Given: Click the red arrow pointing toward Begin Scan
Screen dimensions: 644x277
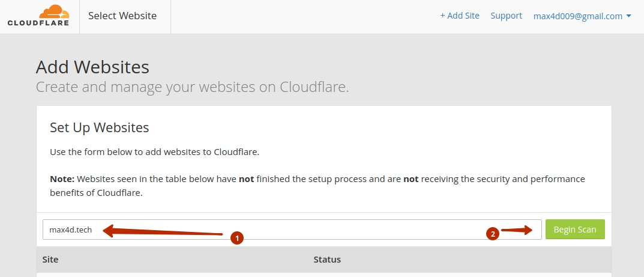Looking at the screenshot, I should click(516, 230).
